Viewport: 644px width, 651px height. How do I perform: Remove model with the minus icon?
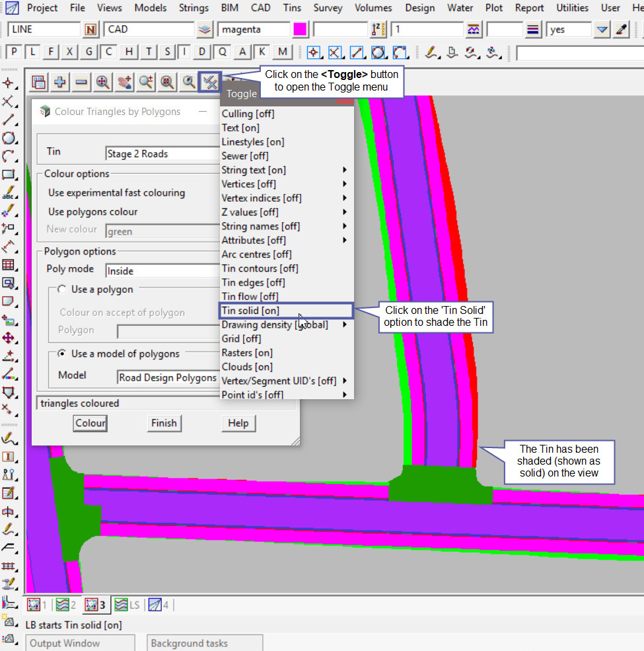(x=81, y=82)
